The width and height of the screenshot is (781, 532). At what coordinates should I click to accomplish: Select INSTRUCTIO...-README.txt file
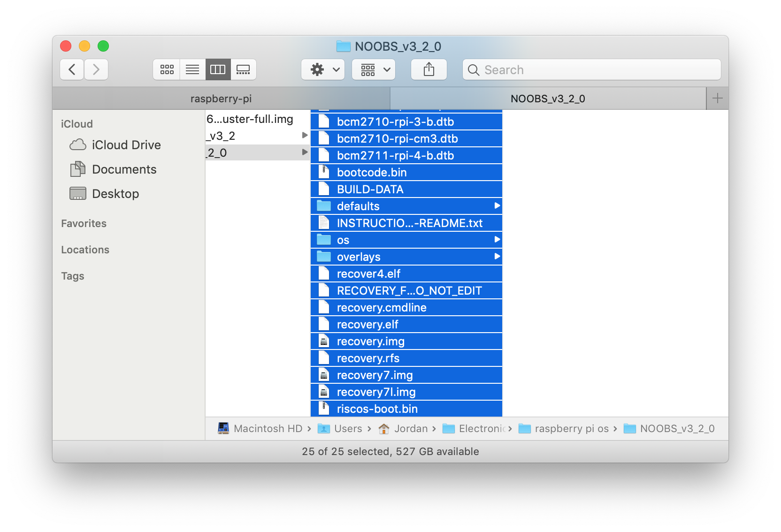click(406, 223)
